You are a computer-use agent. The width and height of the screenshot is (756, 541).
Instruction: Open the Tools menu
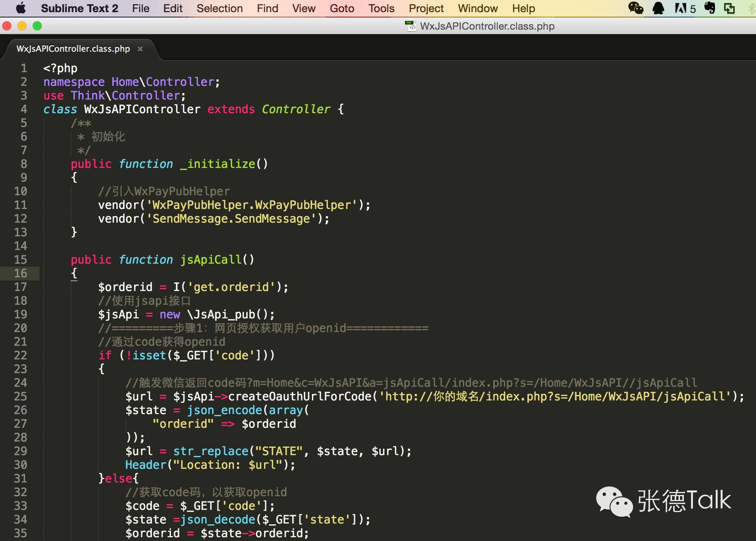pos(381,8)
